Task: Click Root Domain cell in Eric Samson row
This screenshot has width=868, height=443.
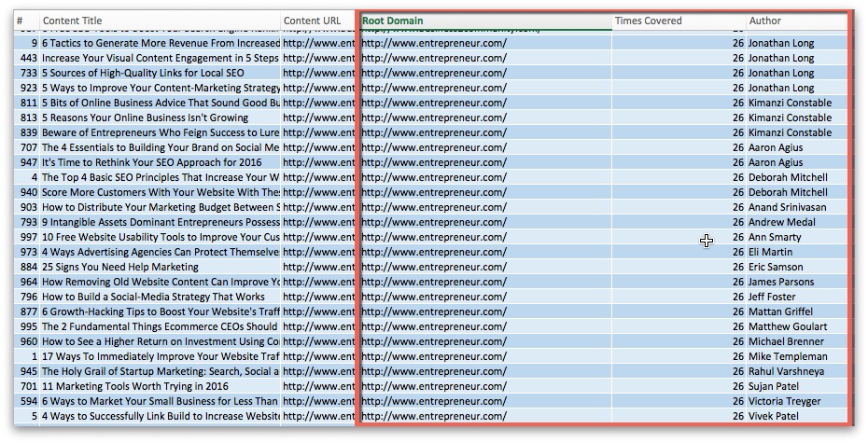Action: pos(485,267)
